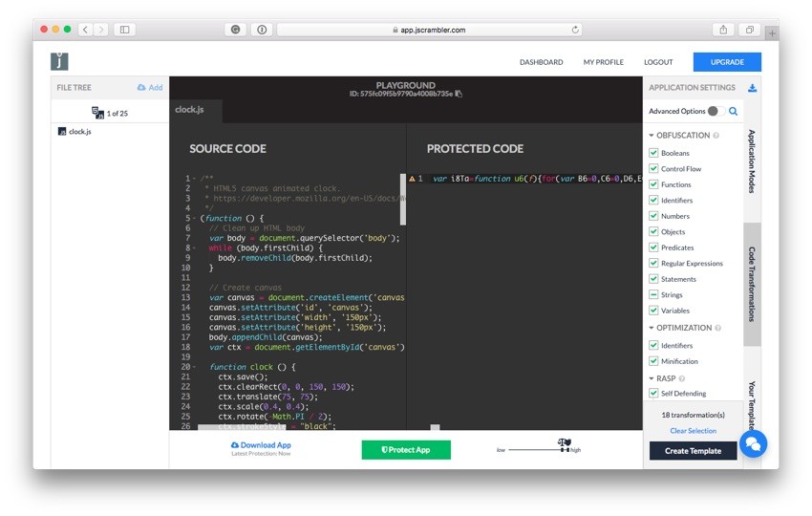Image resolution: width=812 pixels, height=516 pixels.
Task: Toggle the Strings partial checkbox
Action: [x=653, y=294]
